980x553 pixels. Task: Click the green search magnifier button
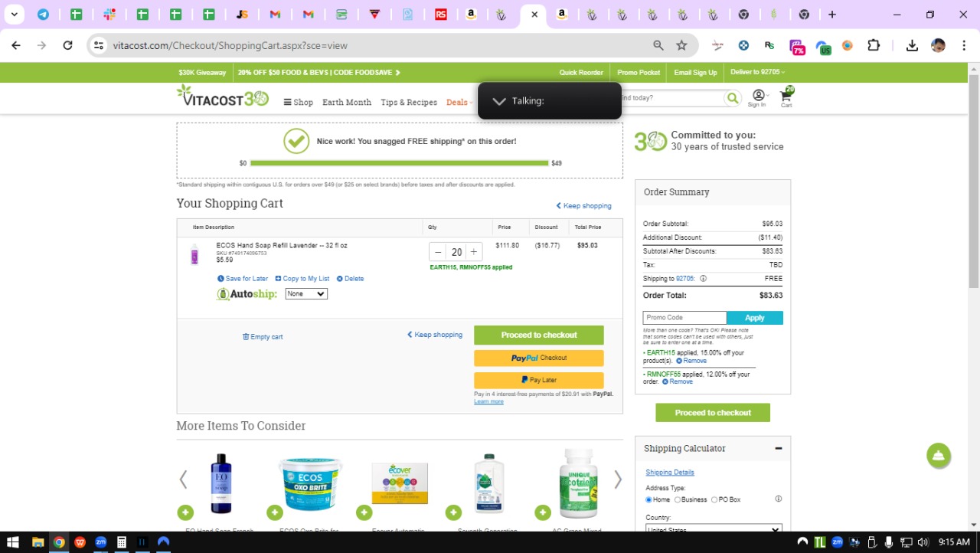point(733,98)
